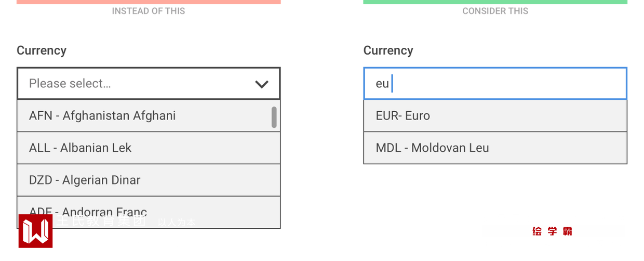The image size is (644, 261).
Task: Click the Currency label above the dropdown
Action: click(42, 50)
